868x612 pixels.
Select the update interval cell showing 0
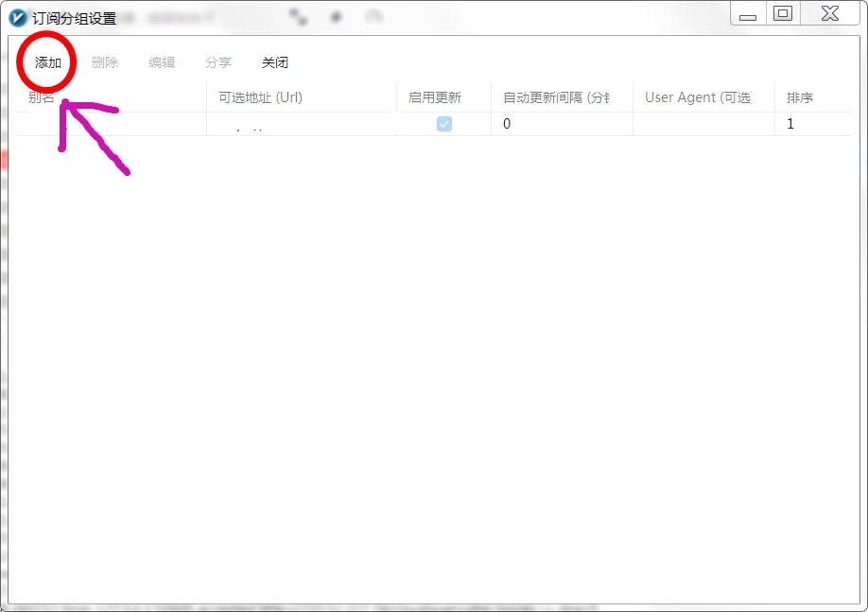[x=562, y=124]
